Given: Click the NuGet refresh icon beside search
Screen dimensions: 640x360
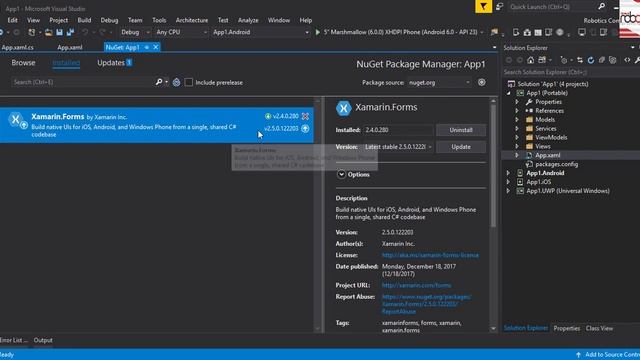Looking at the screenshot, I should 176,82.
